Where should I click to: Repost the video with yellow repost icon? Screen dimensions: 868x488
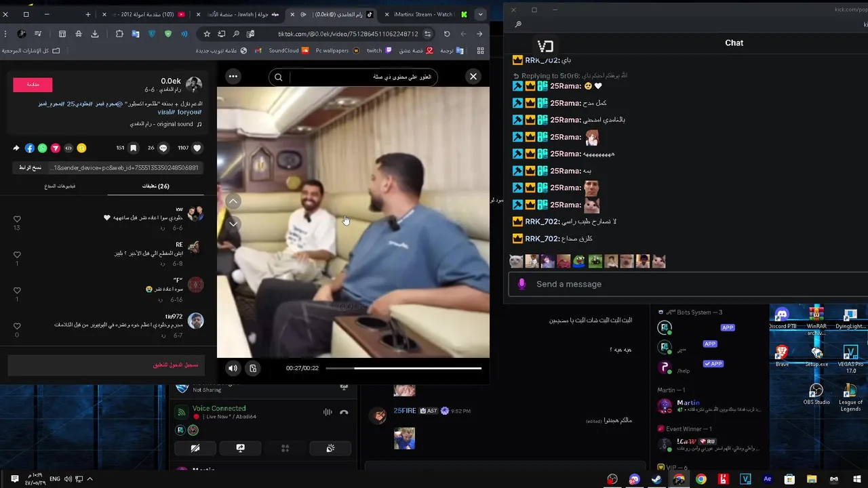[81, 148]
